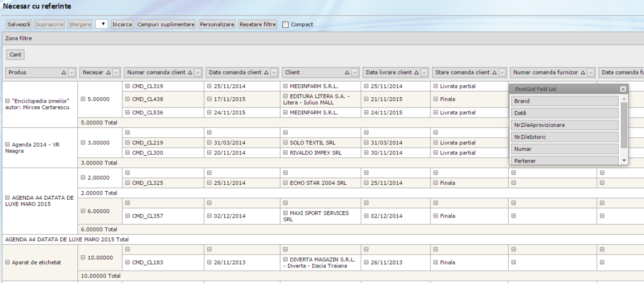The height and width of the screenshot is (283, 644).
Task: Click sort triangle on Data livrare client
Action: coord(415,72)
